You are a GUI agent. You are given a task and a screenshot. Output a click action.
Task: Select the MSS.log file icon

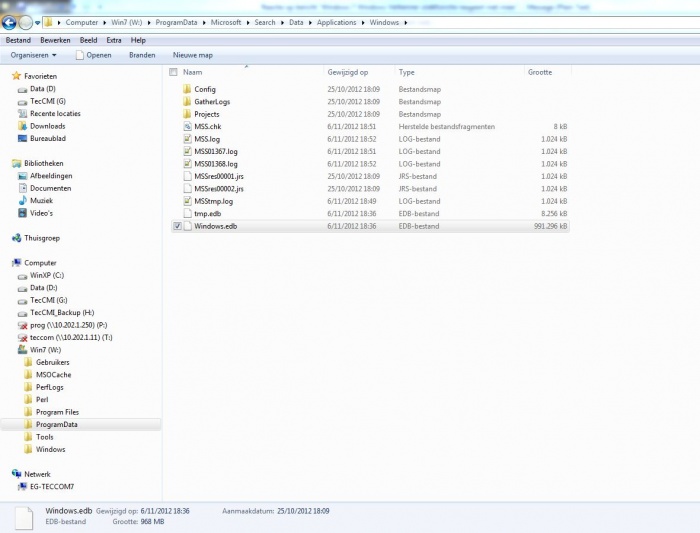tap(188, 139)
